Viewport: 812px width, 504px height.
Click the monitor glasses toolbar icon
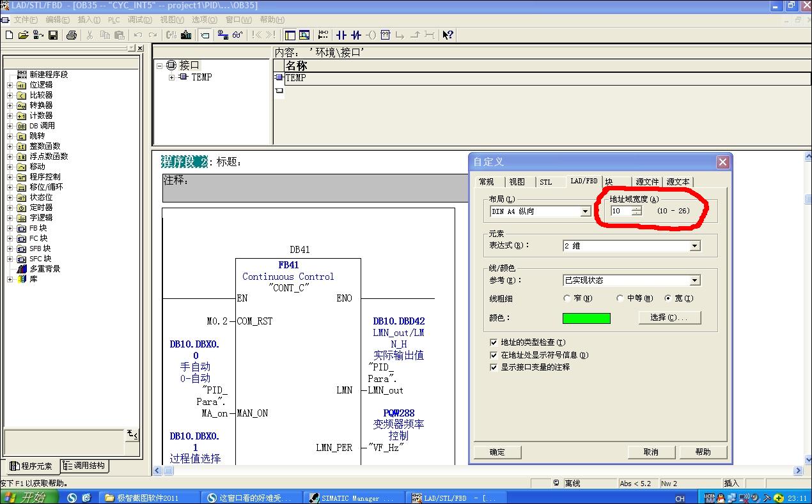[237, 35]
